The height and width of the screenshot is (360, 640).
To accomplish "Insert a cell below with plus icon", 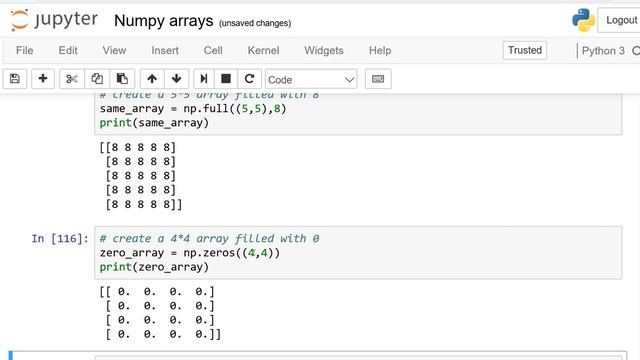I will [43, 79].
